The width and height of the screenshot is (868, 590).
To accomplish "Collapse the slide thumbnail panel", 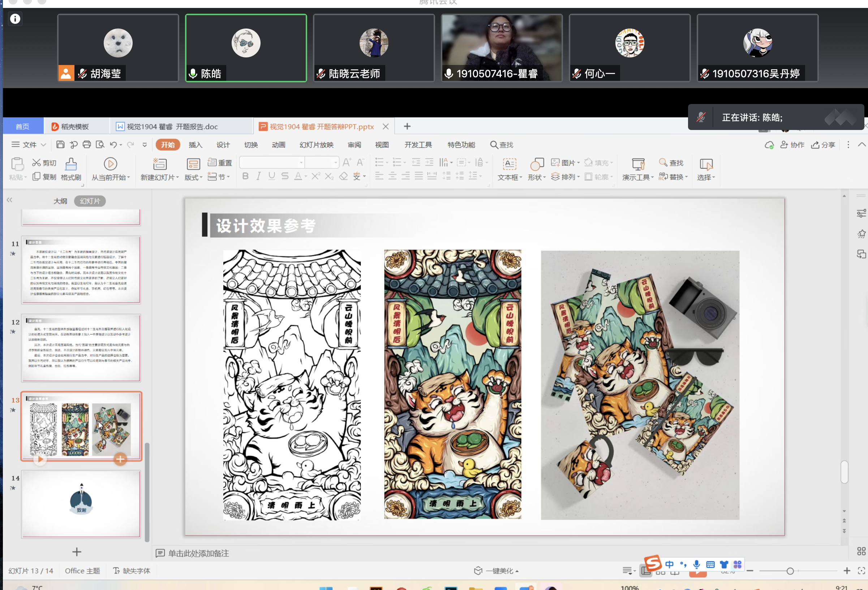I will coord(10,200).
